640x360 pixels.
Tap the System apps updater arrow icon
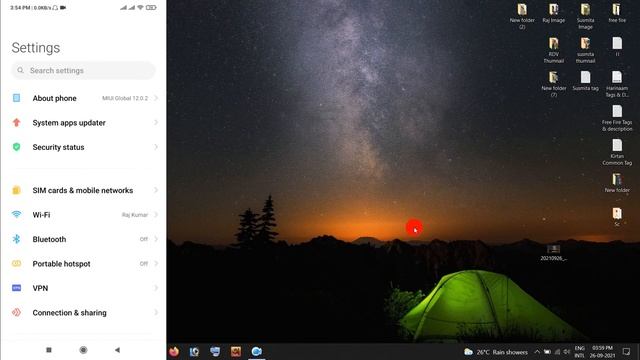click(x=16, y=122)
